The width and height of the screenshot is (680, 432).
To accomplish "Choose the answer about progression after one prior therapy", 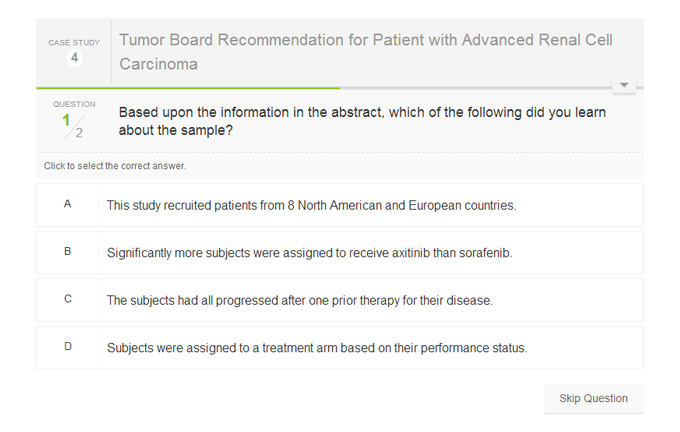I will point(299,300).
